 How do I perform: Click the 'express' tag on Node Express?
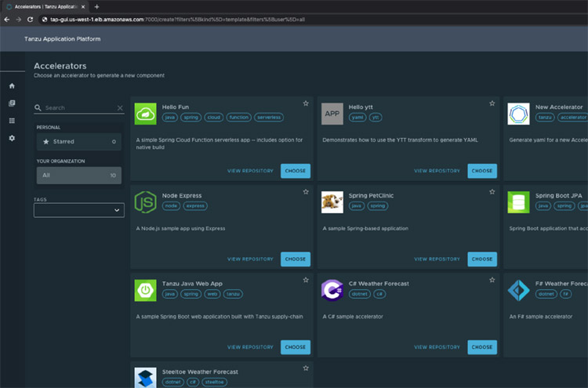(x=195, y=206)
